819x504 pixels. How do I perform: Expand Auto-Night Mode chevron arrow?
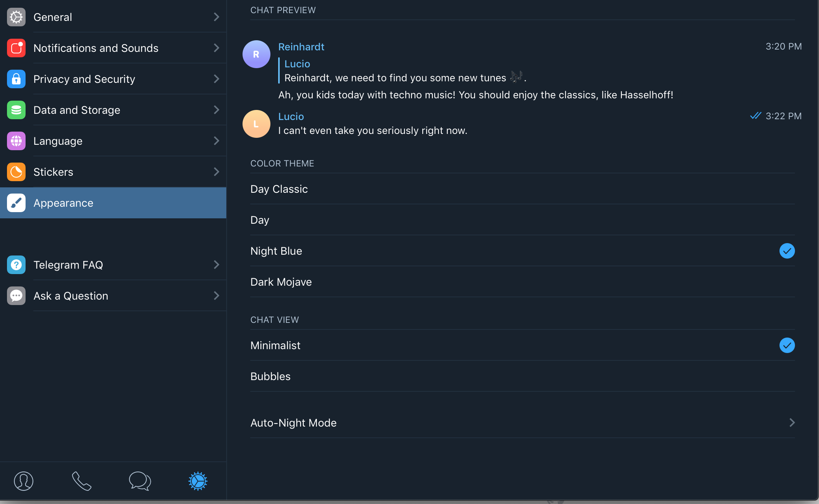point(792,423)
